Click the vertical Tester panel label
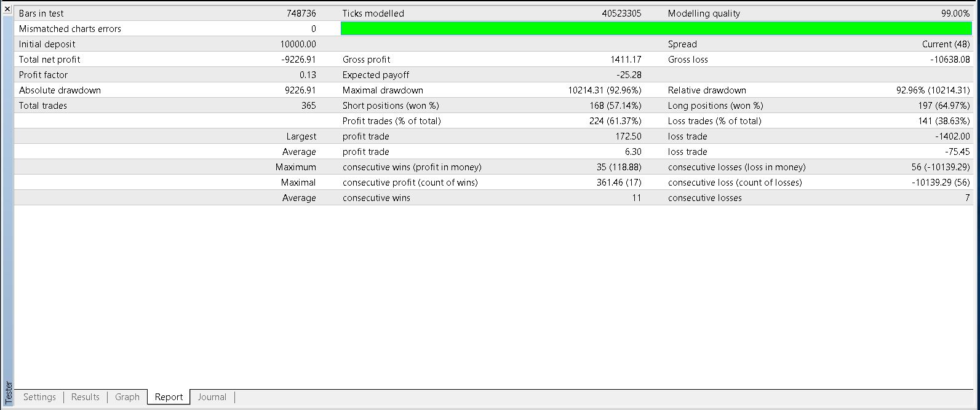 click(x=8, y=393)
